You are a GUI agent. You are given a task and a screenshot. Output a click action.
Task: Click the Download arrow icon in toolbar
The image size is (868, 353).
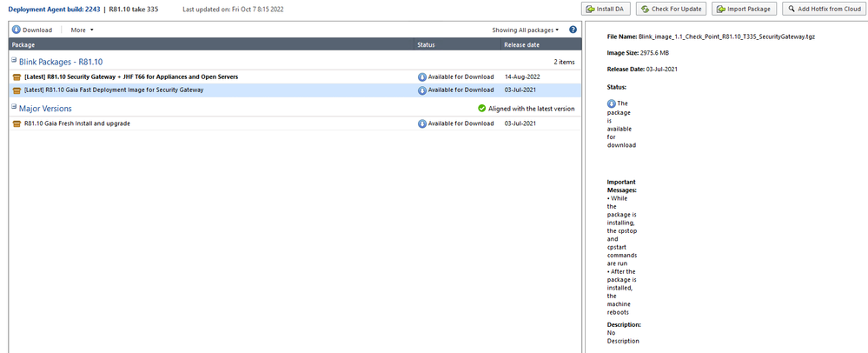(16, 30)
